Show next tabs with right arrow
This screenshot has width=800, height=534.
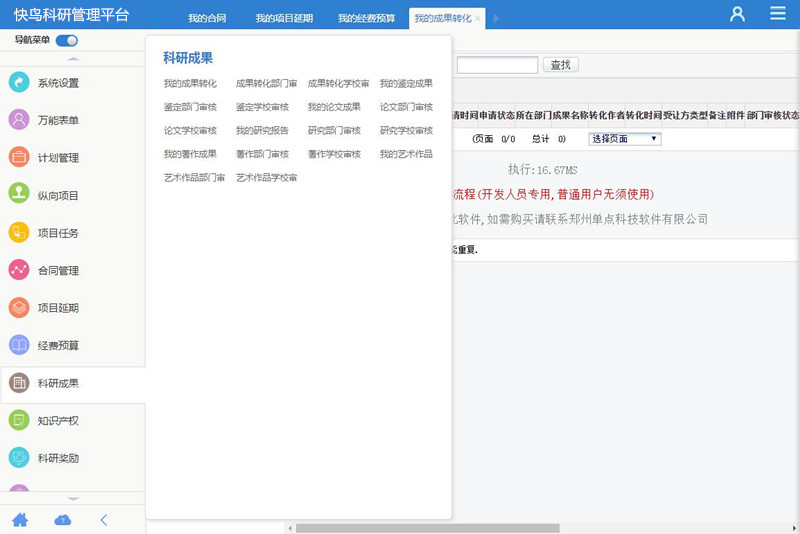(x=495, y=18)
